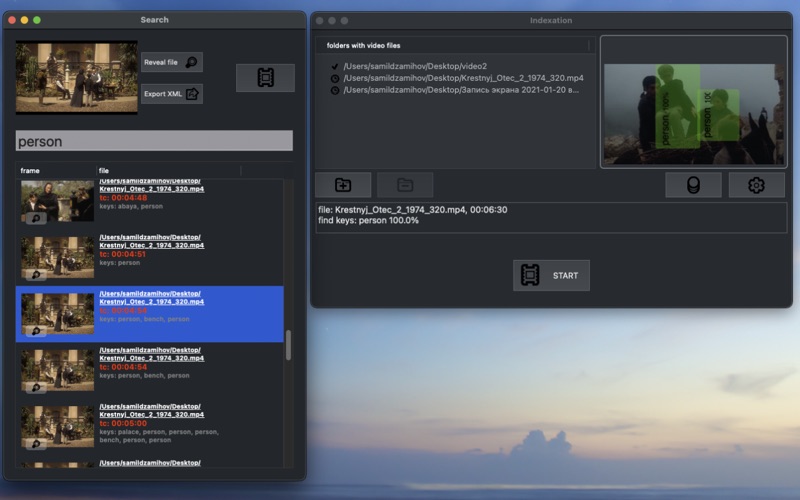Image resolution: width=800 pixels, height=500 pixels.
Task: Click the Reveal file button
Action: click(172, 62)
